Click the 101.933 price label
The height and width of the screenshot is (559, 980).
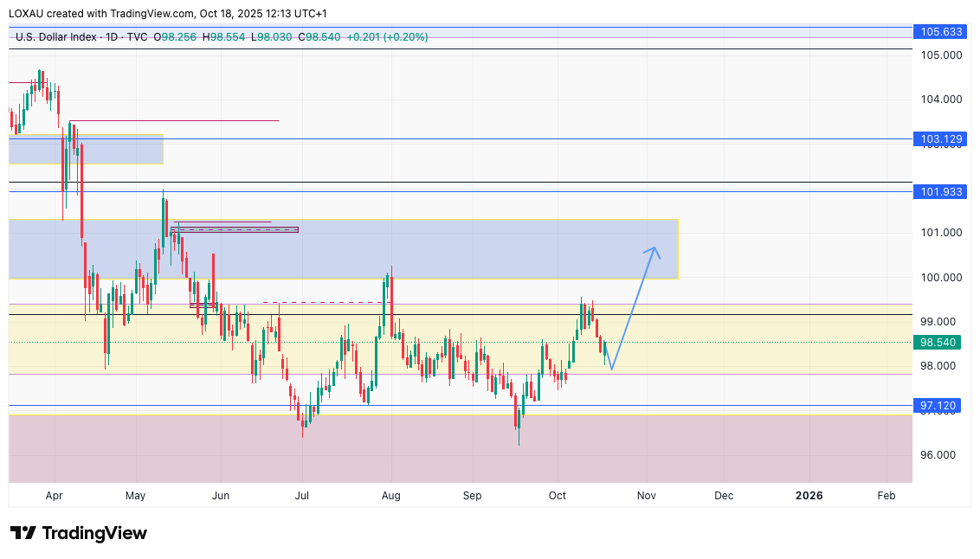[941, 192]
